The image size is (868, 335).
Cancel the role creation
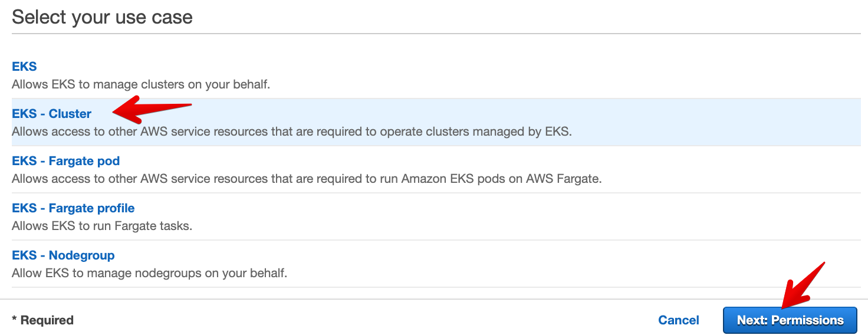pyautogui.click(x=678, y=320)
